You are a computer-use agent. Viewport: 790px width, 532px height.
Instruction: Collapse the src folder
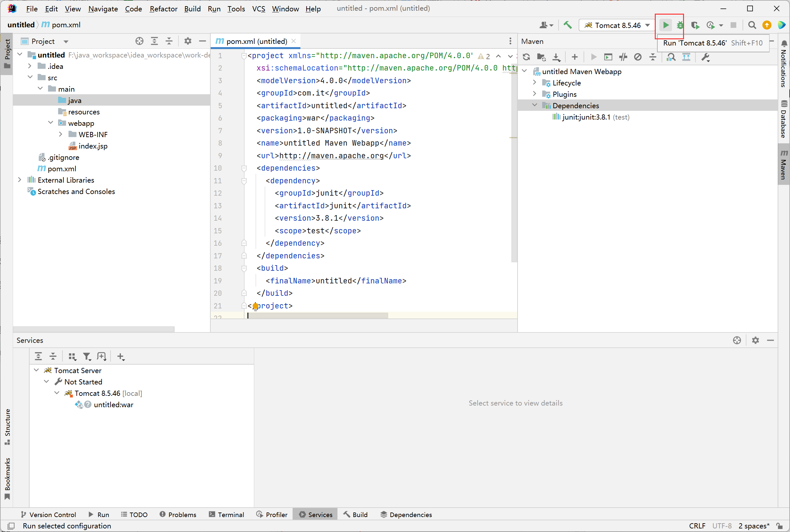coord(30,77)
